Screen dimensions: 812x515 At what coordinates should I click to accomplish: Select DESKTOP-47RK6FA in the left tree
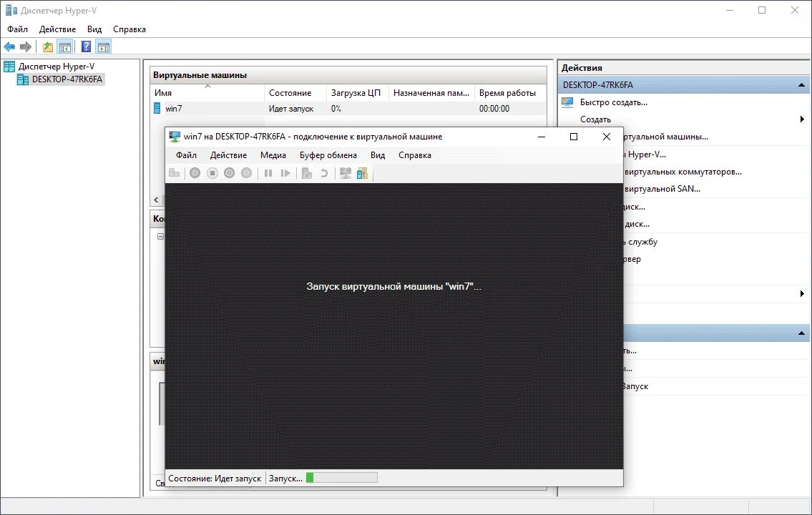click(x=67, y=79)
